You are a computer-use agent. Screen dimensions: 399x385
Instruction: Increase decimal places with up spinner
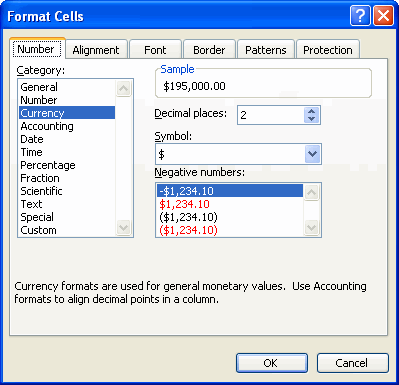point(312,111)
